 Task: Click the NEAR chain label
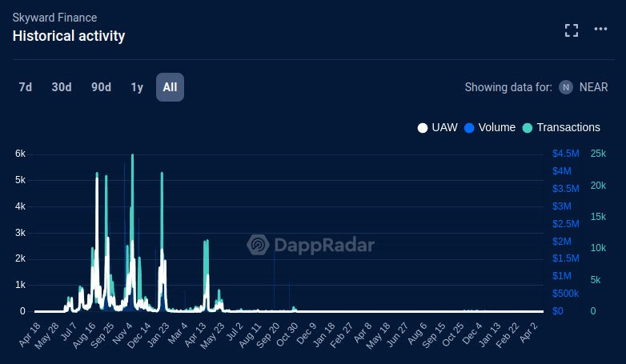tap(594, 87)
